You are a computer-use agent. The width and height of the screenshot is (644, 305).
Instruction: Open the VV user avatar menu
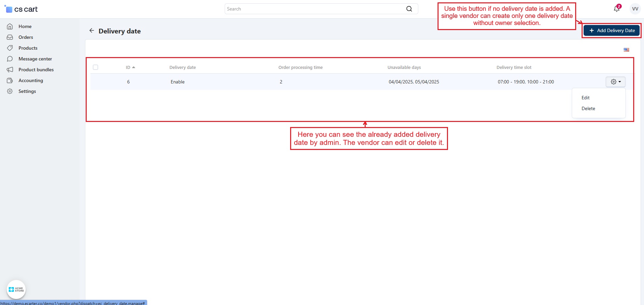pyautogui.click(x=635, y=9)
